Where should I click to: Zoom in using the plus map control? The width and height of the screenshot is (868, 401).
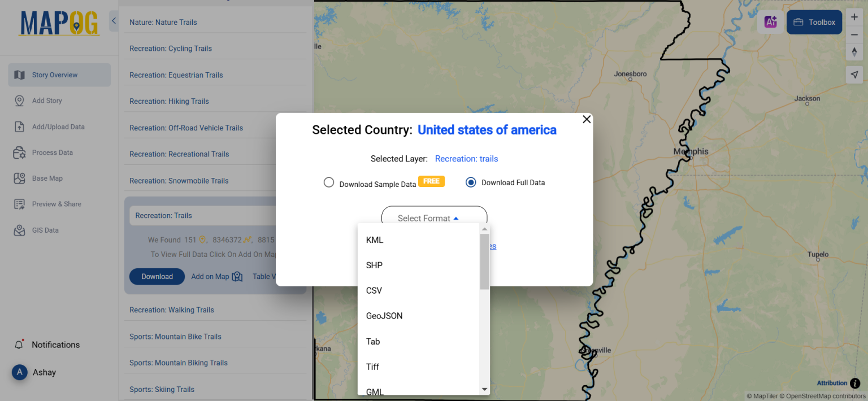click(854, 17)
